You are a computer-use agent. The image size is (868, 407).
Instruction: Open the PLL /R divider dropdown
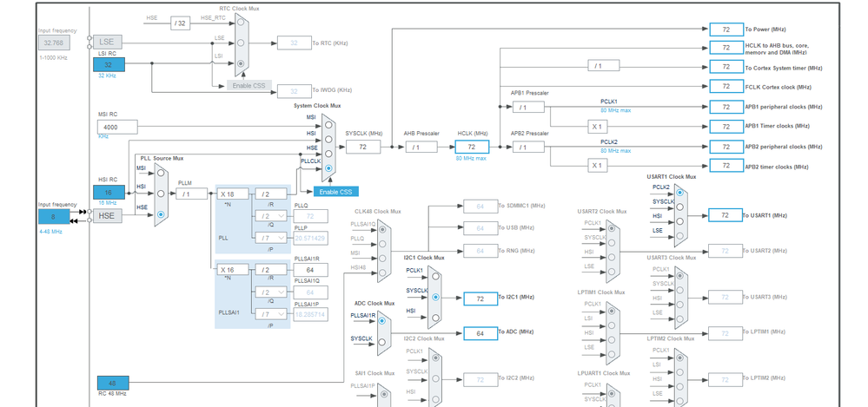(271, 194)
